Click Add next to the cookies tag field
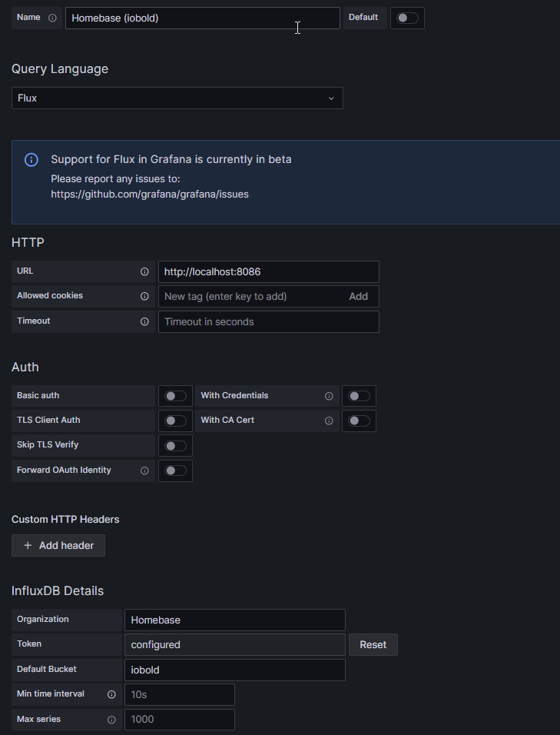560x735 pixels. 358,296
